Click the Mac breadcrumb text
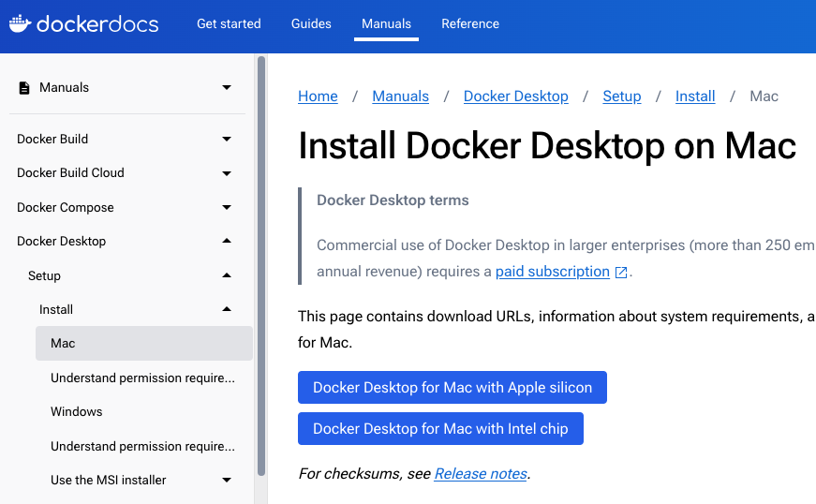The width and height of the screenshot is (816, 504). click(764, 96)
